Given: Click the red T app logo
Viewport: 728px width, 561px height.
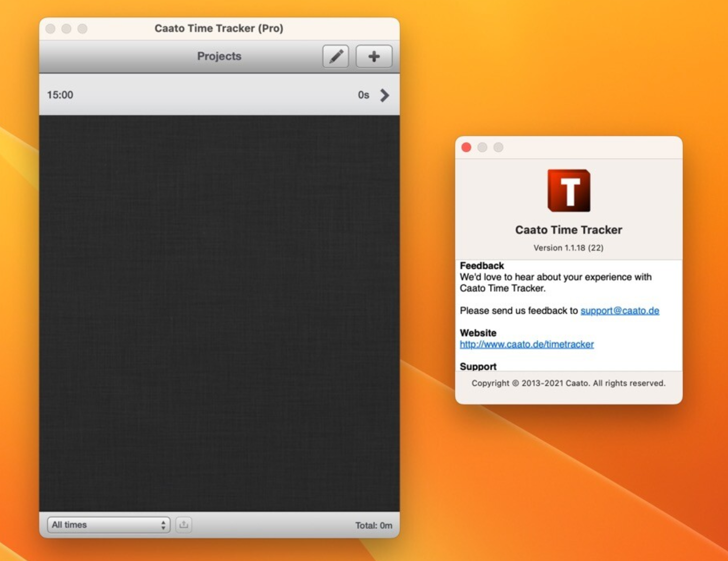Looking at the screenshot, I should point(569,191).
